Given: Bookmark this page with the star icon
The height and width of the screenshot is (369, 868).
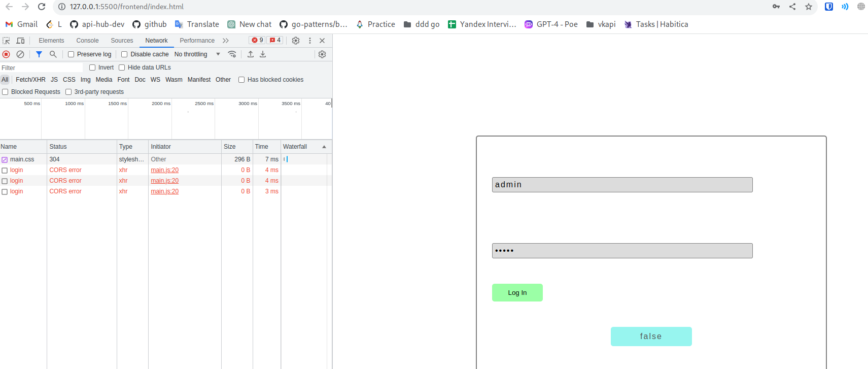Looking at the screenshot, I should click(x=809, y=7).
